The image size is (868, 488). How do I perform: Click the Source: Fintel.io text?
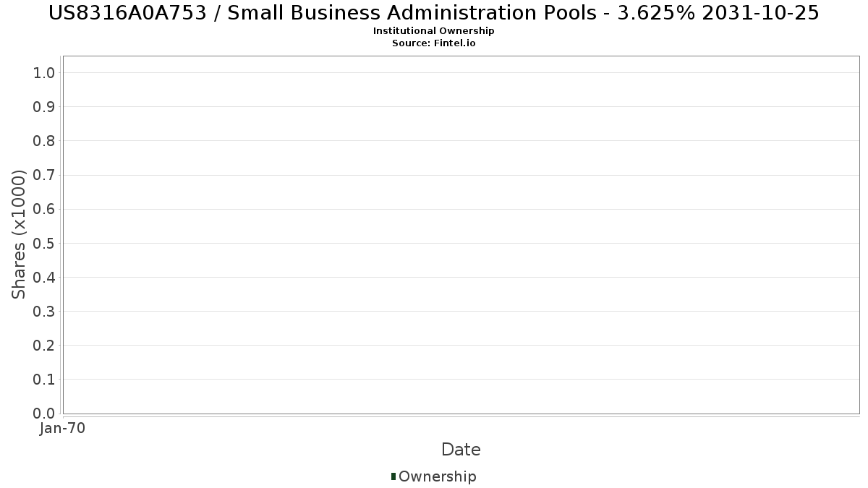433,43
